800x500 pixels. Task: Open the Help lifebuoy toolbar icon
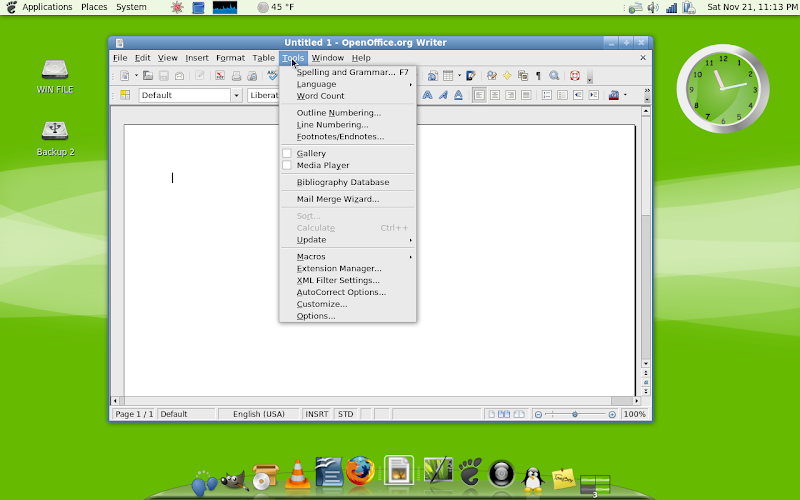(x=575, y=76)
